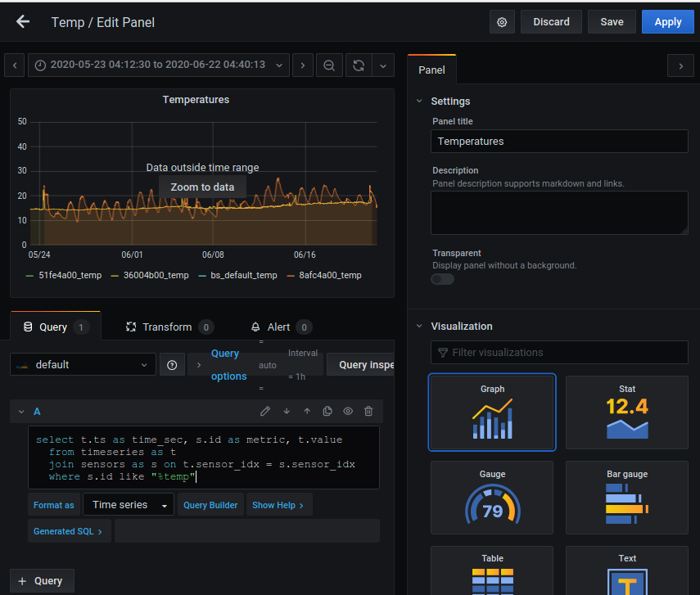Delete query A trash icon
The image size is (700, 595).
(x=368, y=411)
